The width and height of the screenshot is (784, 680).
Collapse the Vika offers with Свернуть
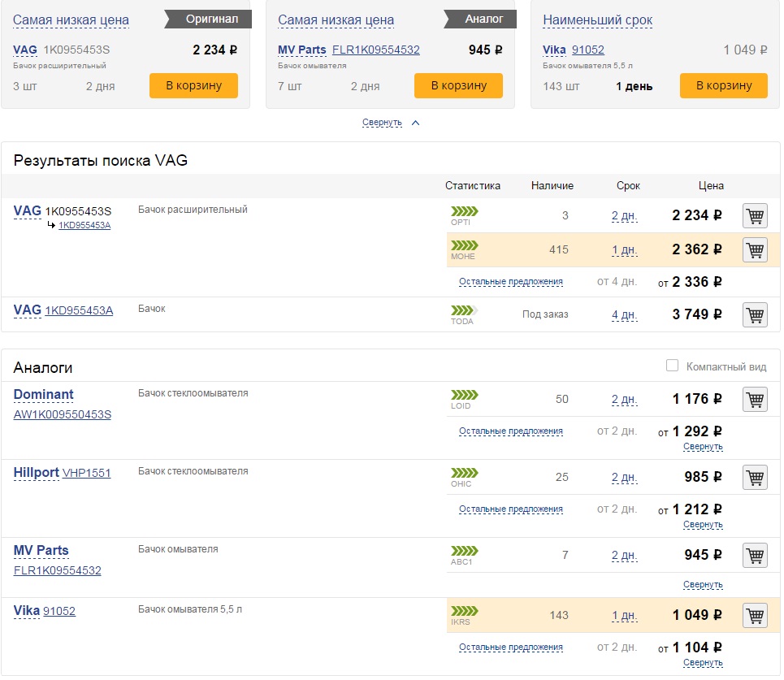[703, 662]
